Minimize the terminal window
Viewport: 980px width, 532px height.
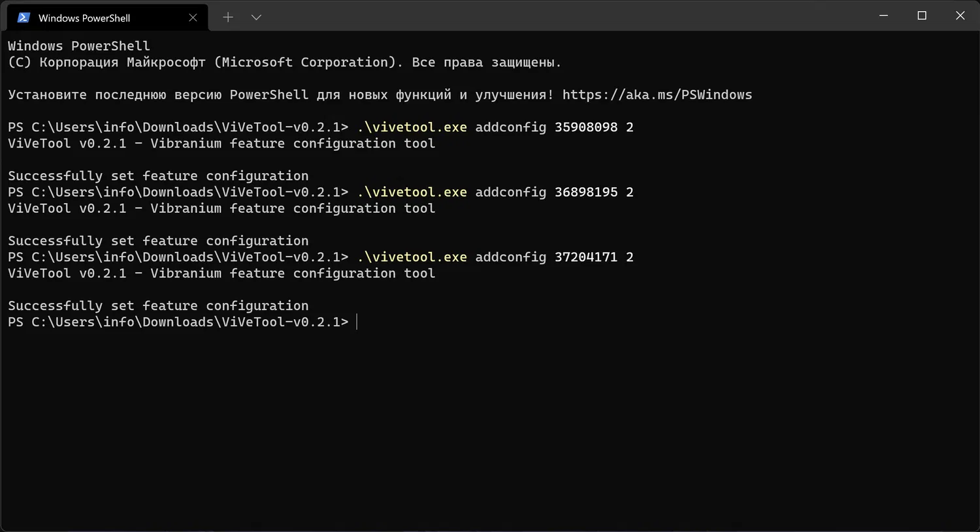point(884,16)
